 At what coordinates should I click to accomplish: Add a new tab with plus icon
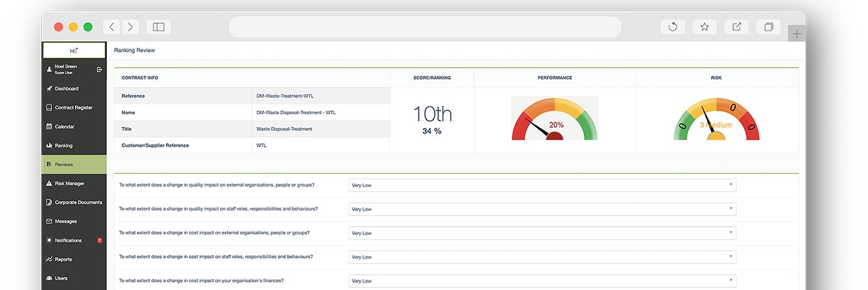796,33
